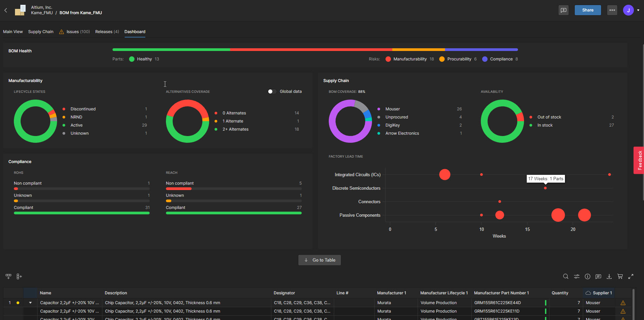The image size is (644, 320).
Task: Click the info icon above the table
Action: (x=588, y=276)
